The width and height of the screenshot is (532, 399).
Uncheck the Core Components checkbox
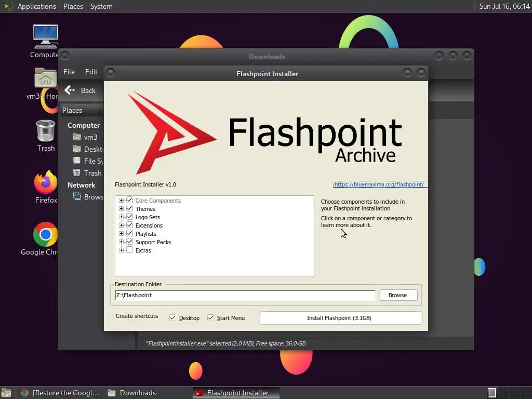[129, 200]
